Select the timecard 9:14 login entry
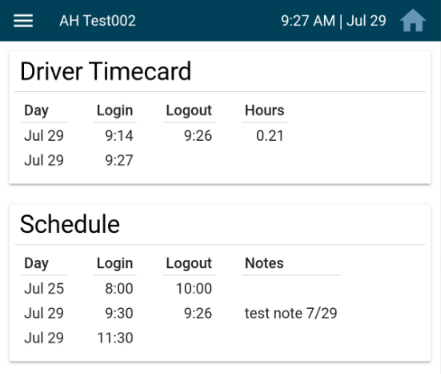The height and width of the screenshot is (374, 441). tap(119, 136)
